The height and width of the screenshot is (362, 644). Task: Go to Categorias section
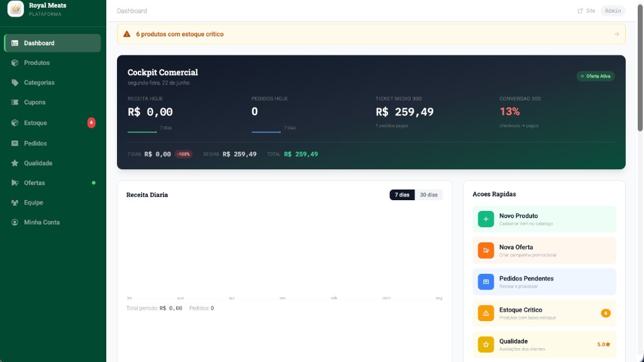[x=52, y=82]
